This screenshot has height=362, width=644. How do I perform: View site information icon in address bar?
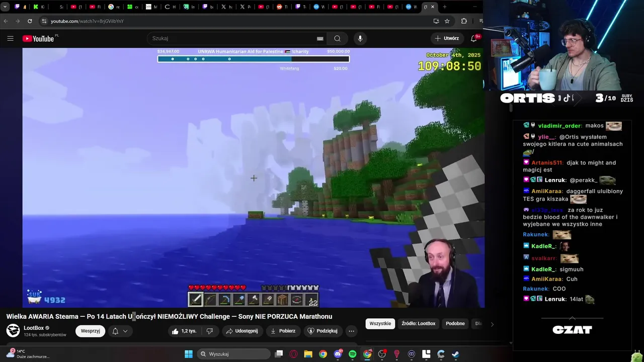(44, 21)
